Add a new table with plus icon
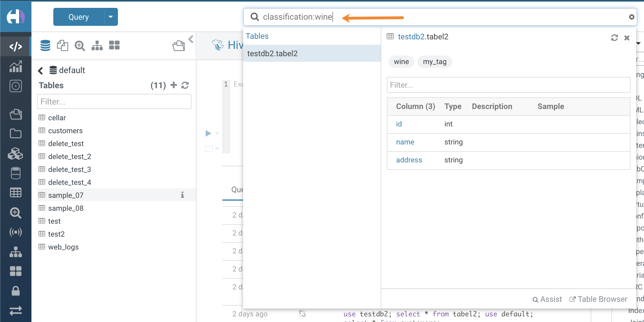644x322 pixels. tap(174, 85)
